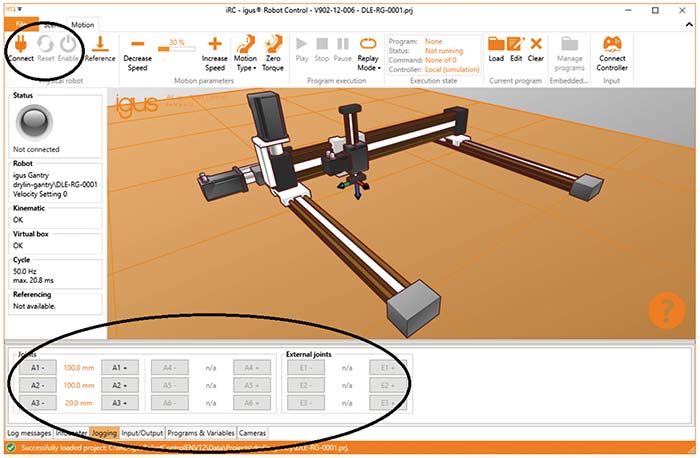Pause the running program
The height and width of the screenshot is (458, 700).
click(342, 49)
